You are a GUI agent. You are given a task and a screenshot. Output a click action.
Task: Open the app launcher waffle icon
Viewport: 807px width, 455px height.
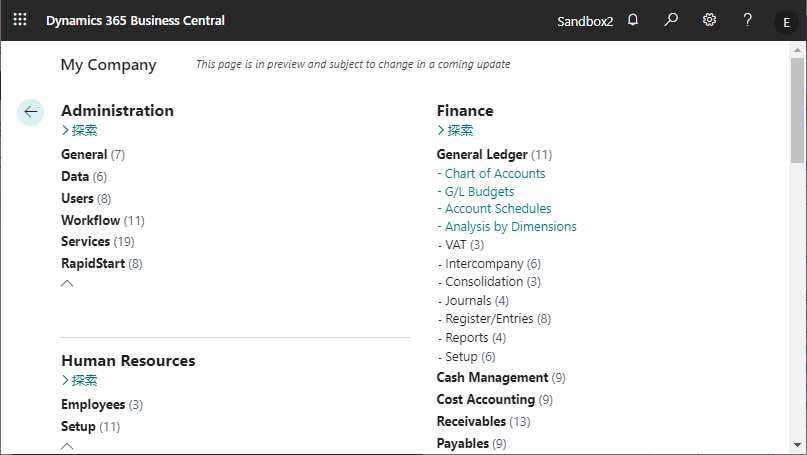click(x=20, y=20)
